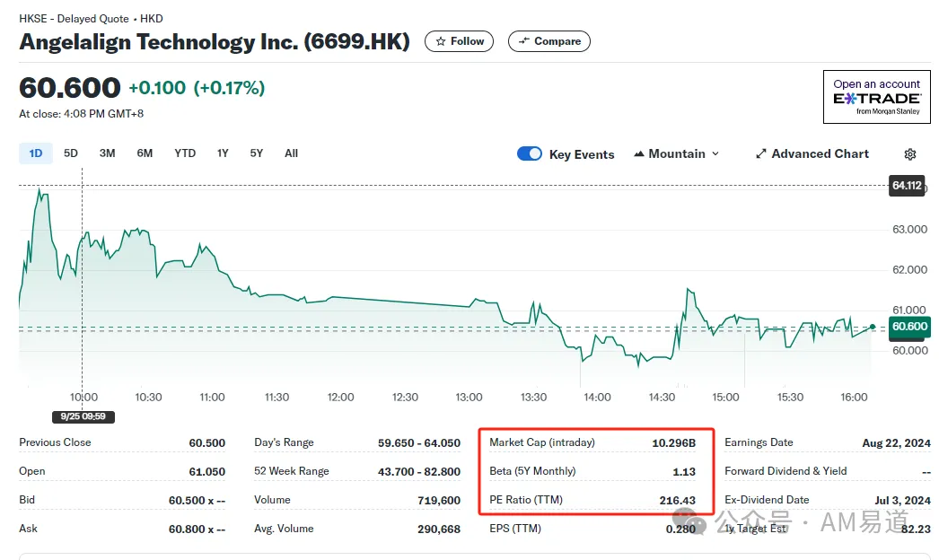939x560 pixels.
Task: Click the Forward Dividend & Yield label
Action: [x=785, y=471]
